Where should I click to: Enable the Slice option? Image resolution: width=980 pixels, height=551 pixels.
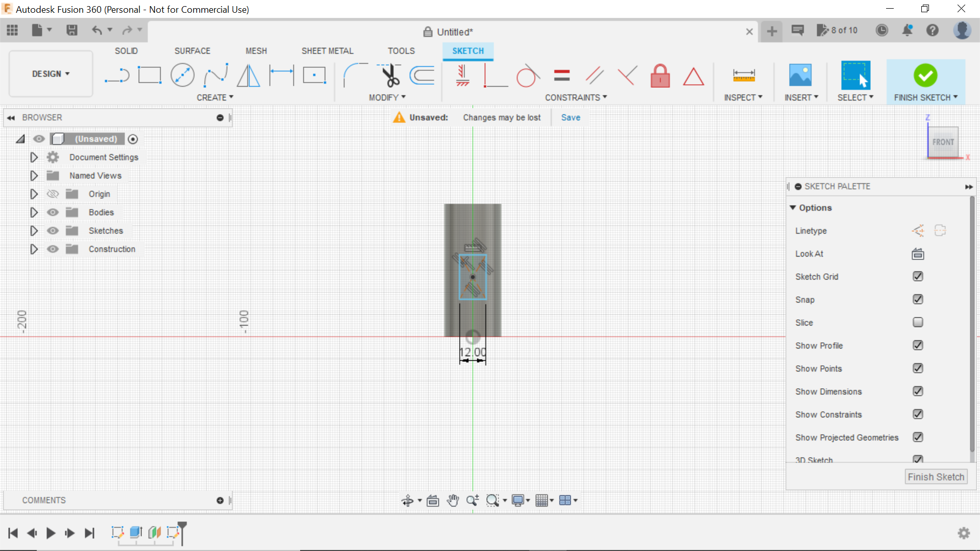pyautogui.click(x=918, y=322)
